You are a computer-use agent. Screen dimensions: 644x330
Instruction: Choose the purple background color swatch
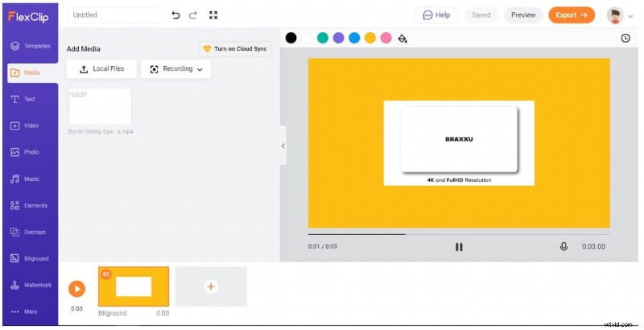(338, 38)
